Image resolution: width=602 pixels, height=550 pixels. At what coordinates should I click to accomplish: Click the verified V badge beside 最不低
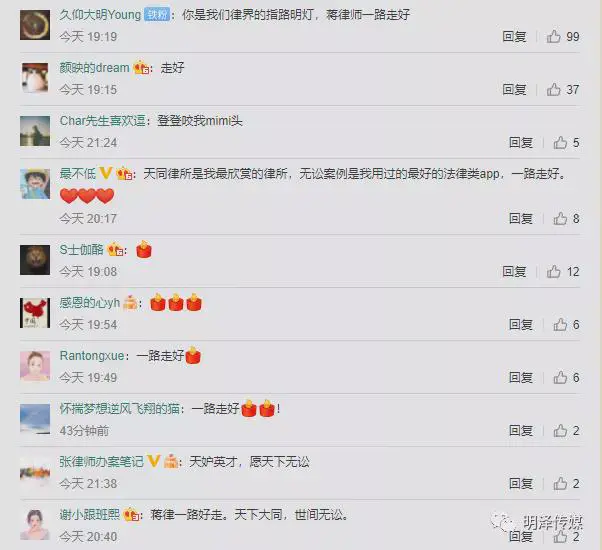106,173
